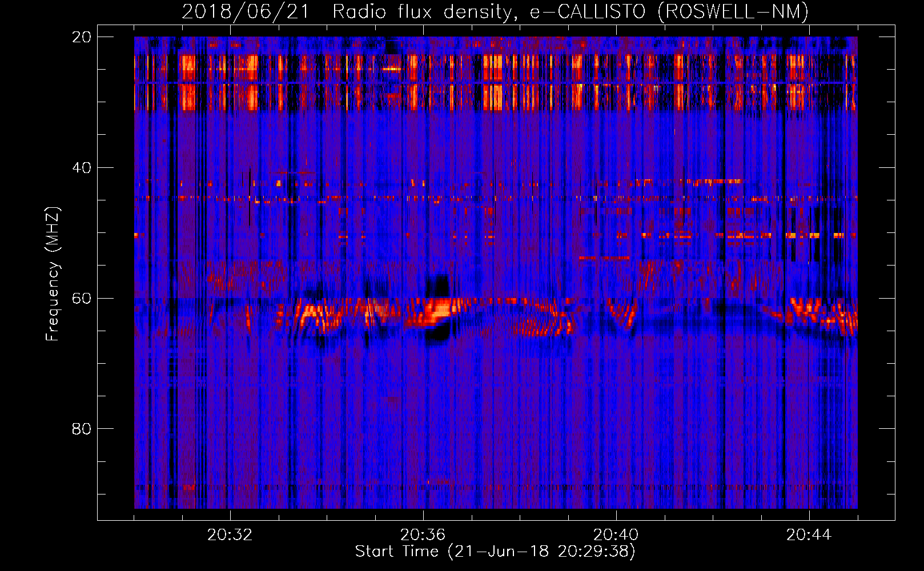Click the 'Frequency (MHZ)' axis label
The height and width of the screenshot is (571, 924).
52,274
